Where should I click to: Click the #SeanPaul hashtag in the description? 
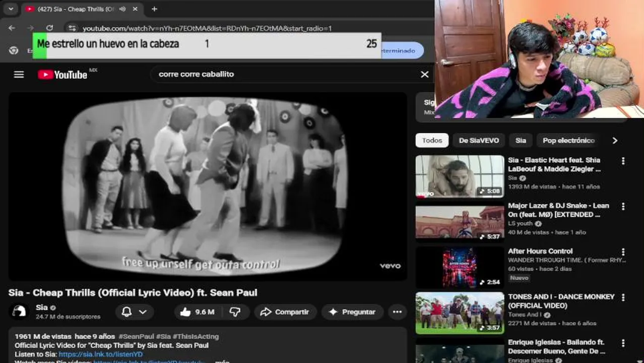coord(136,336)
